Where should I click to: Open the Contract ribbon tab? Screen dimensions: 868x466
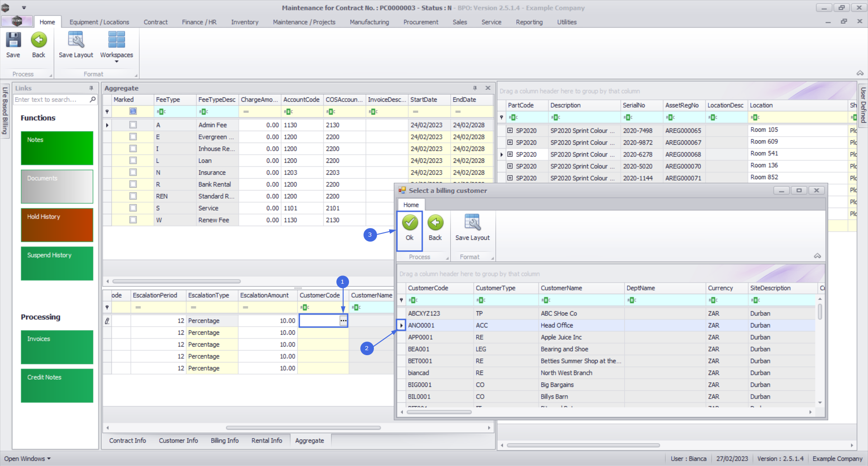[156, 22]
